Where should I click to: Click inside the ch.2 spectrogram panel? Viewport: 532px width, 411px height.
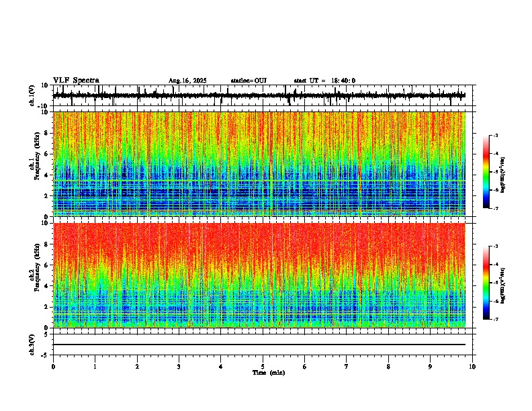tap(259, 275)
